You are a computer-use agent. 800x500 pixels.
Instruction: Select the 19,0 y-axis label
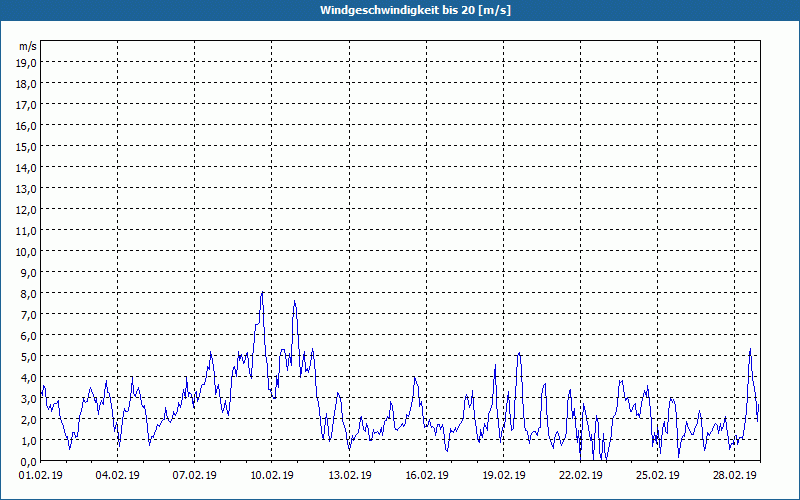tap(27, 63)
